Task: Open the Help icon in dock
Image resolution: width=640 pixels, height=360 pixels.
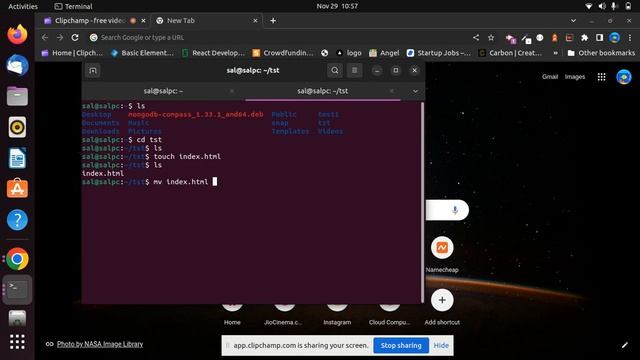Action: point(17,220)
